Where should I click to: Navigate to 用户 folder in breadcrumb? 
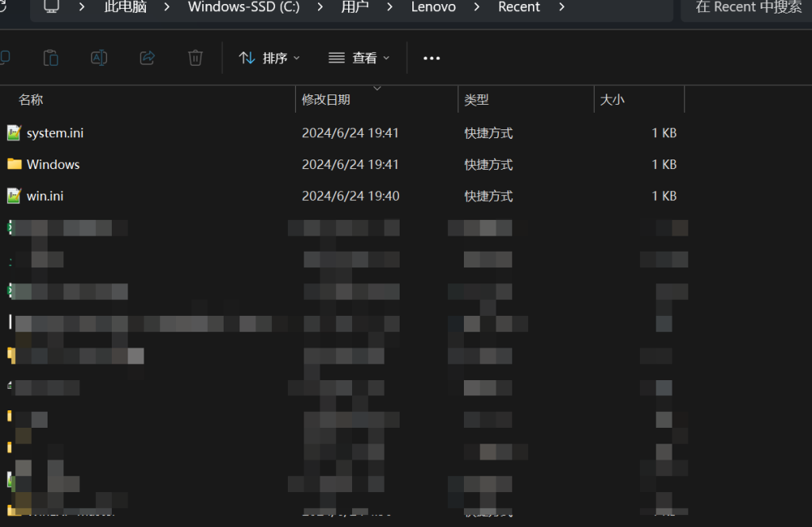tap(354, 7)
